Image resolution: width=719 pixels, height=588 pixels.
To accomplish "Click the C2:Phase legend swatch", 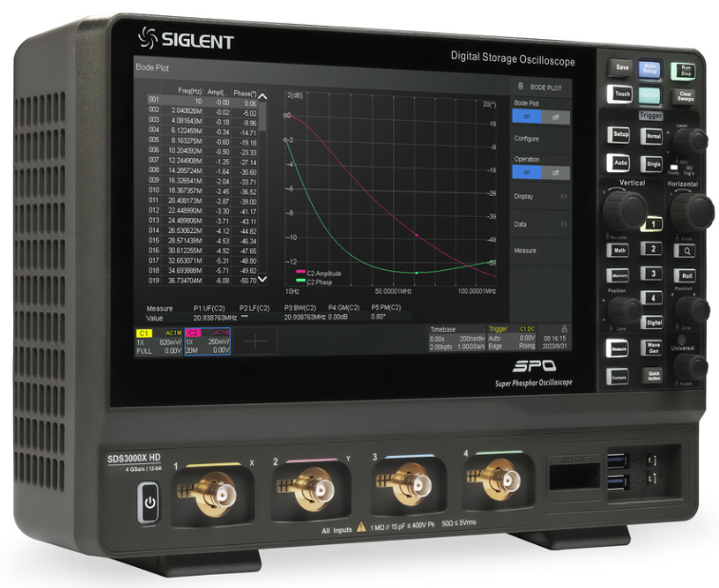I will click(x=301, y=280).
